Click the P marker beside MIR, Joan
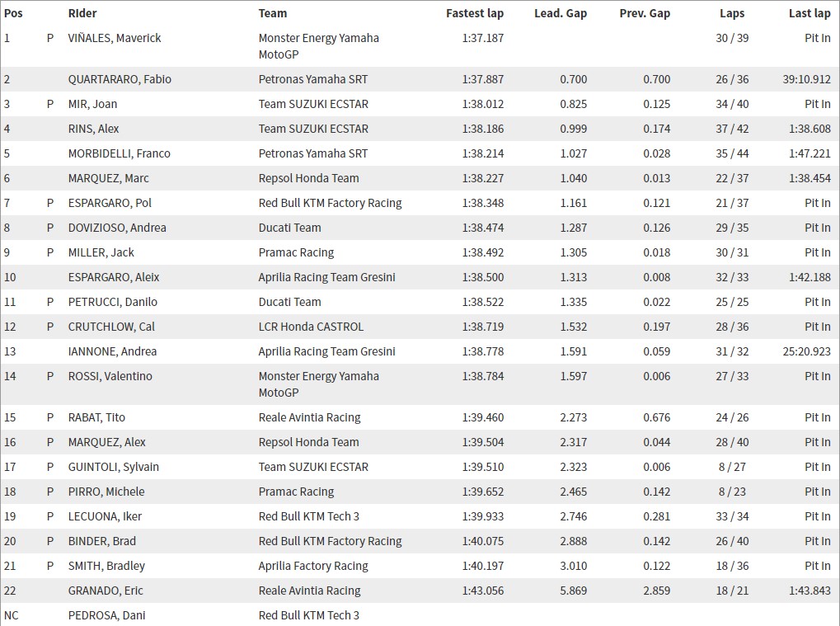 [50, 104]
